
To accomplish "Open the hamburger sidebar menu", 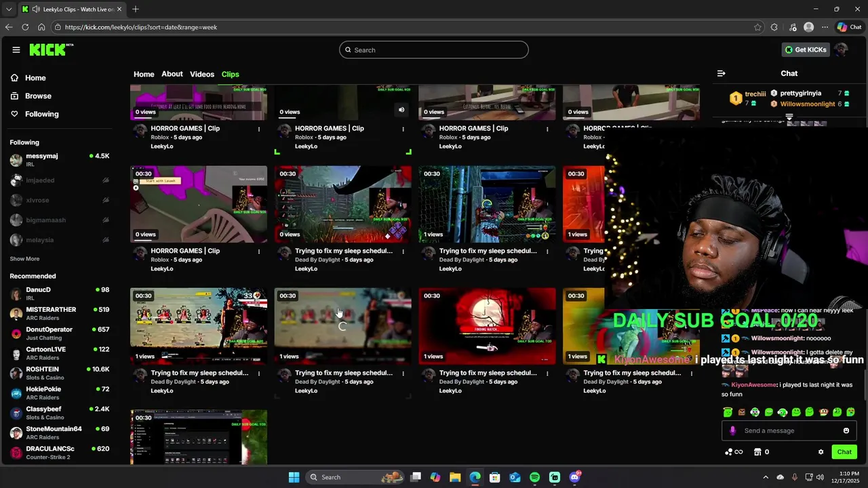I will [16, 49].
